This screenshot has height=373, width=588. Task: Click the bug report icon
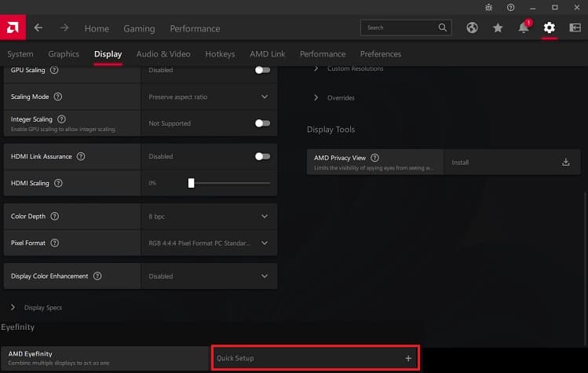[488, 8]
